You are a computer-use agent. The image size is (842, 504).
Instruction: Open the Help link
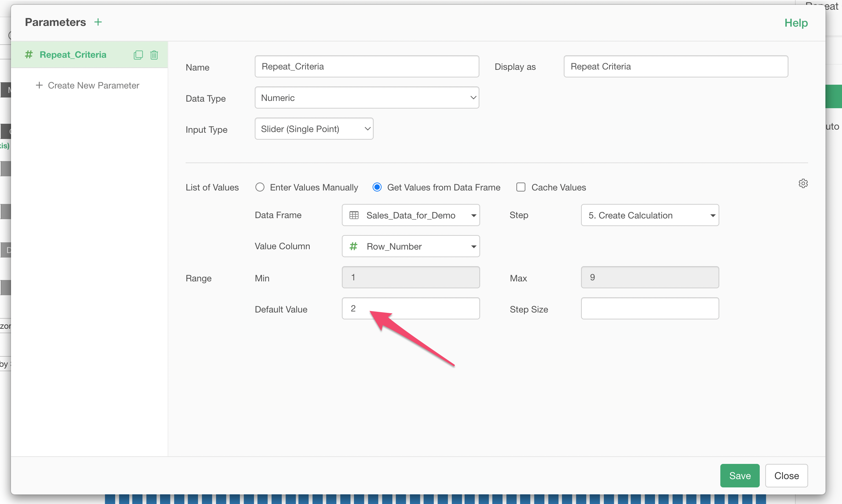[796, 23]
